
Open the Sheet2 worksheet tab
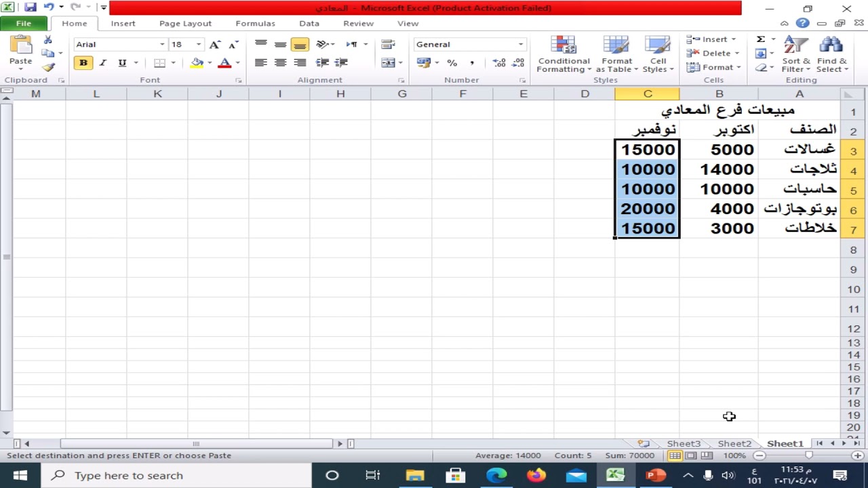(734, 444)
